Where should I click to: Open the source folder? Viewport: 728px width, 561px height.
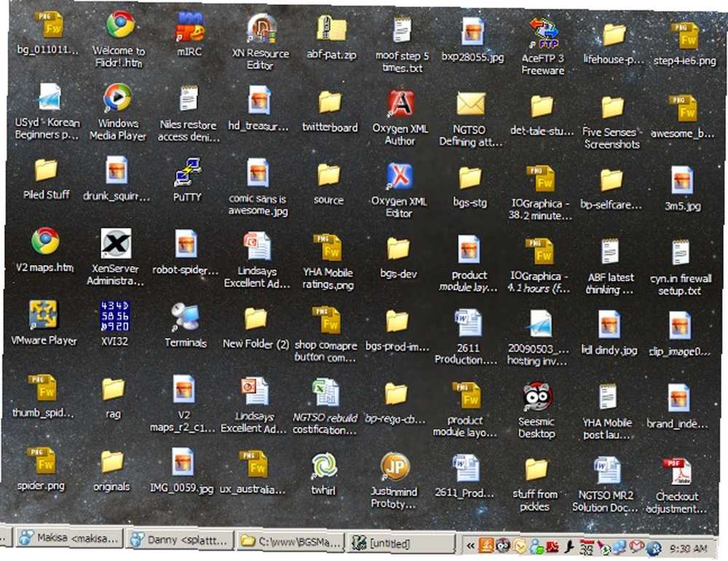pos(329,175)
